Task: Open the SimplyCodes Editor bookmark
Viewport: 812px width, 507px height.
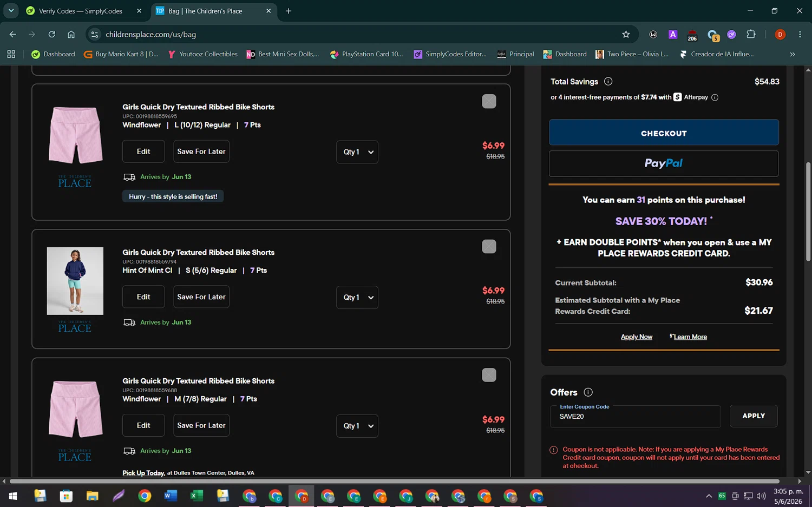Action: pyautogui.click(x=450, y=54)
